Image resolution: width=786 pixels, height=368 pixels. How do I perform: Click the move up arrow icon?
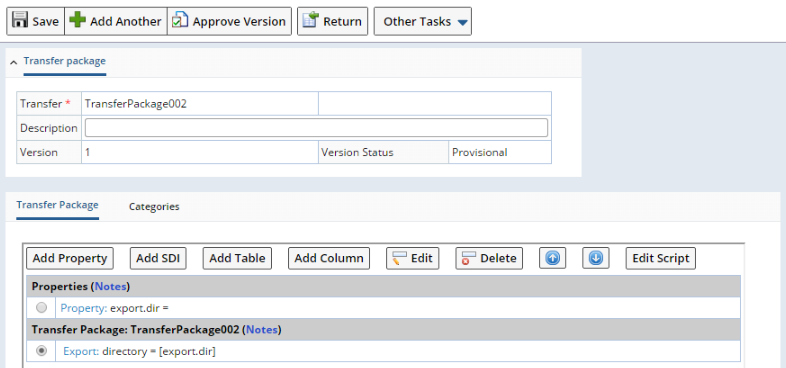pos(552,258)
